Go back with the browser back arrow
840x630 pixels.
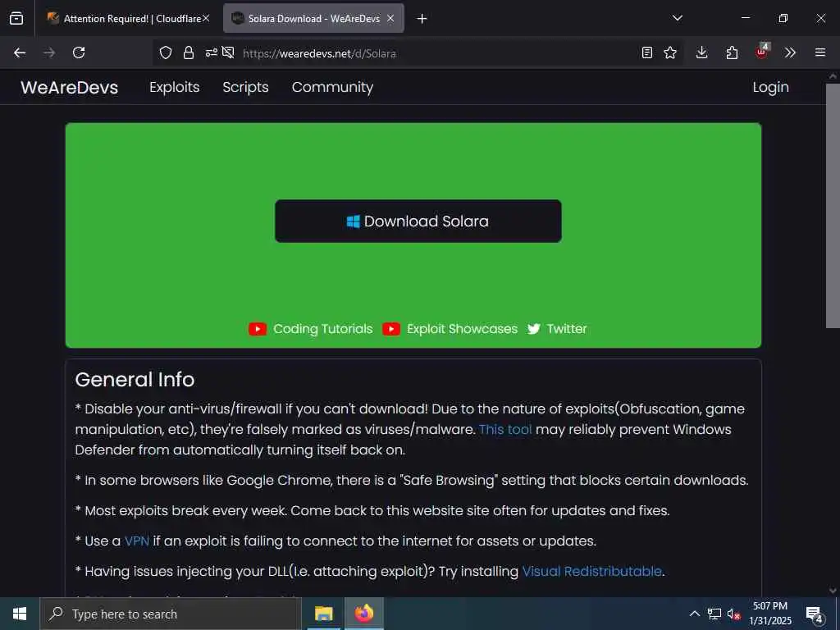coord(20,52)
